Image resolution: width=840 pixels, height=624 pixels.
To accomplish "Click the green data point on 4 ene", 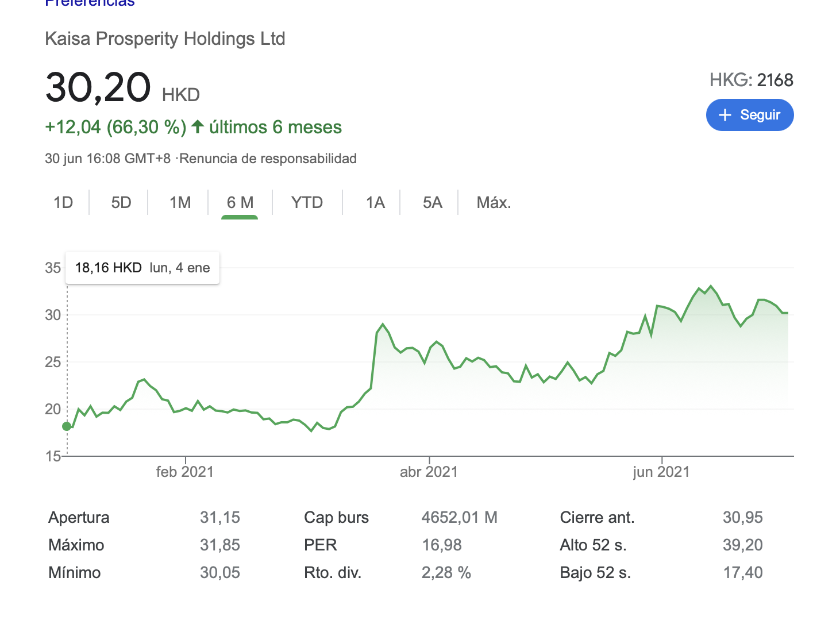I will [67, 426].
